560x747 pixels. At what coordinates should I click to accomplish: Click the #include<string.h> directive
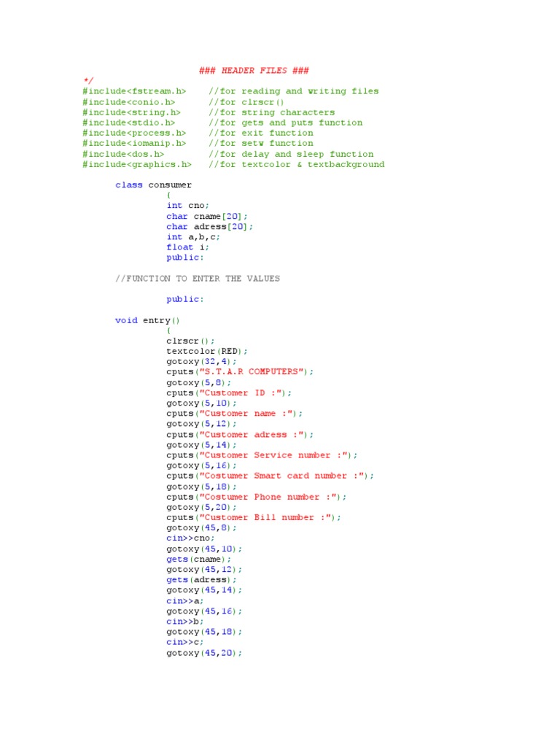131,112
